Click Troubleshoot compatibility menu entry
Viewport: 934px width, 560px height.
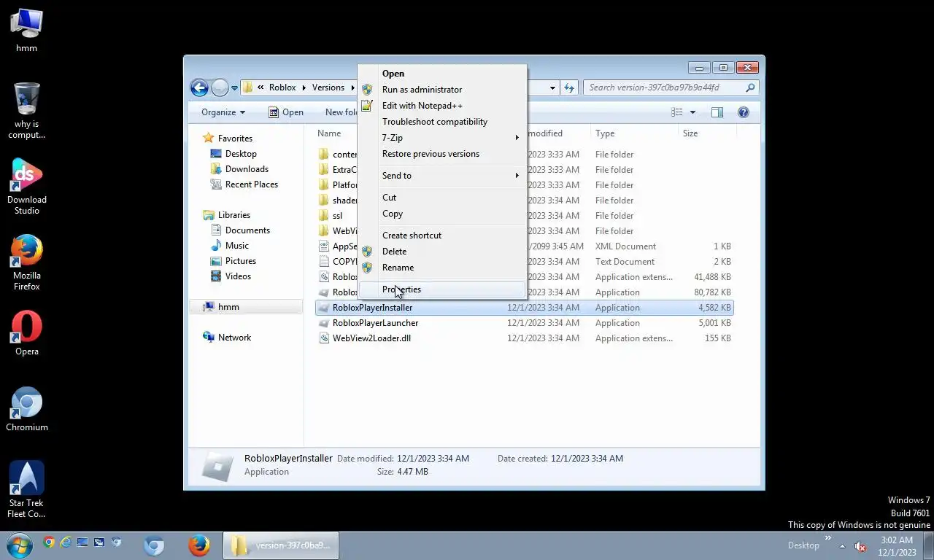[441, 122]
